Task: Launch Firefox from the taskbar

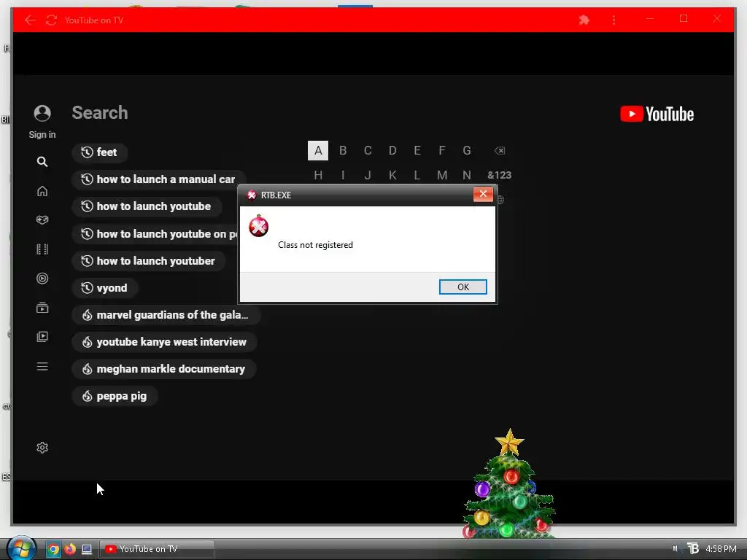Action: 70,549
